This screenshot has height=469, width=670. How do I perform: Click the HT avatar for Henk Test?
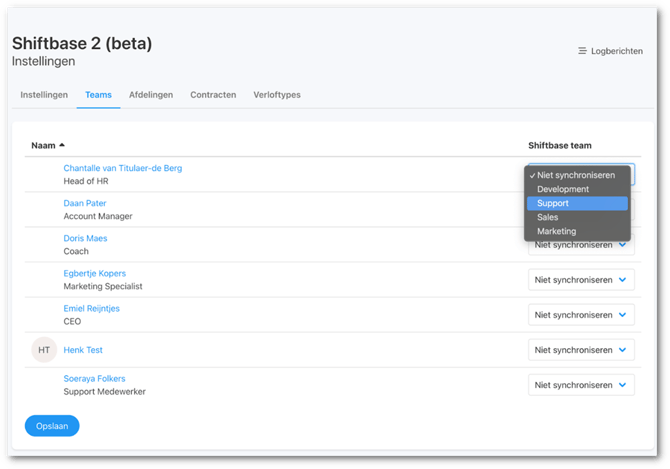pyautogui.click(x=44, y=350)
